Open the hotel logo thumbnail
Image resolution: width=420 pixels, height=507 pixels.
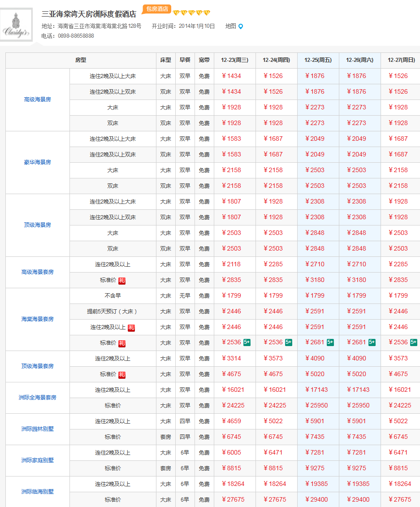pyautogui.click(x=17, y=25)
